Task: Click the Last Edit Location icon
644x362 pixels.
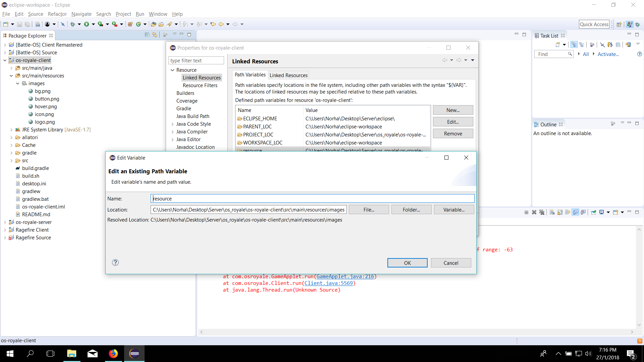Action: pyautogui.click(x=213, y=24)
